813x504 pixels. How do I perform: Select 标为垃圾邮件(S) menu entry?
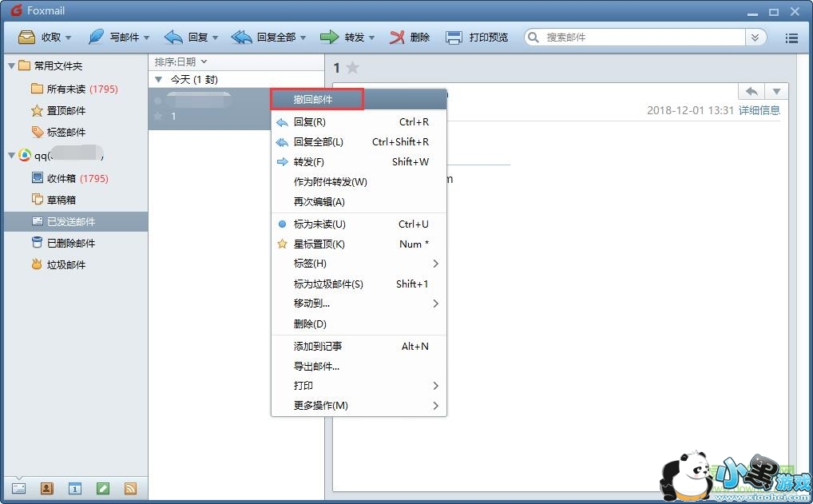tap(359, 284)
